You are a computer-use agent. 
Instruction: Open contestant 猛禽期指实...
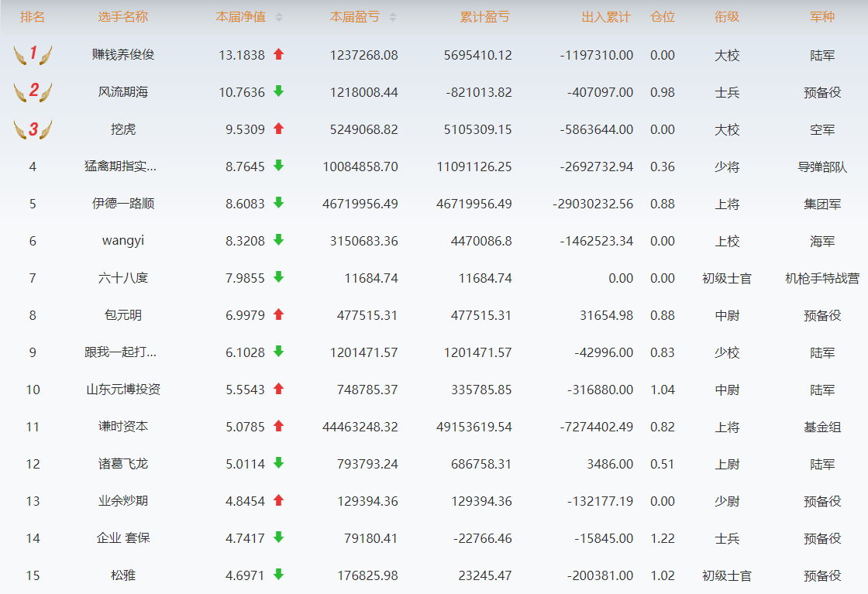(121, 167)
